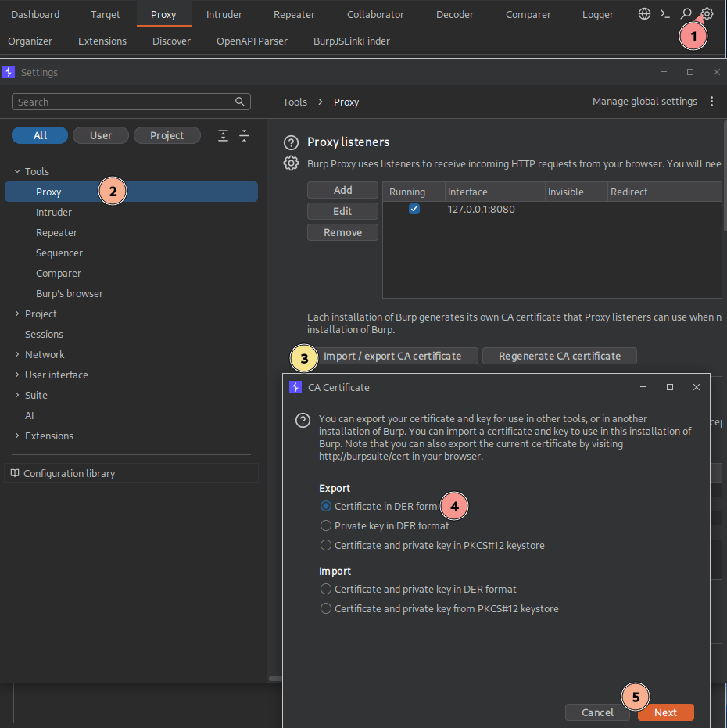
Task: Click the breadcrumb chevron after Tools
Action: click(321, 102)
